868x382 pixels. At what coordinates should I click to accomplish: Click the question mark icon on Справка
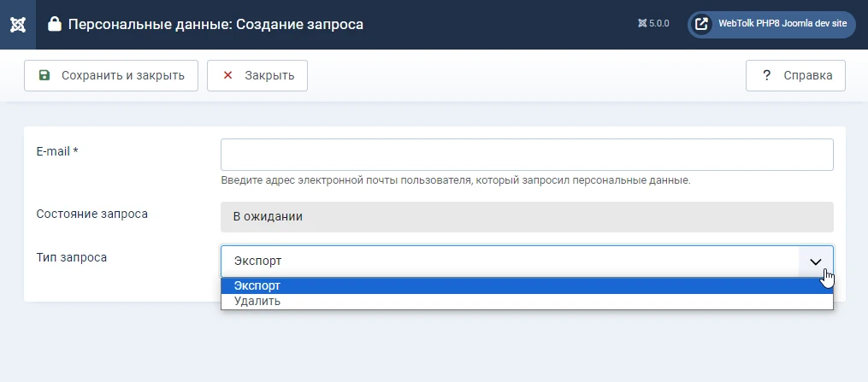(x=767, y=75)
